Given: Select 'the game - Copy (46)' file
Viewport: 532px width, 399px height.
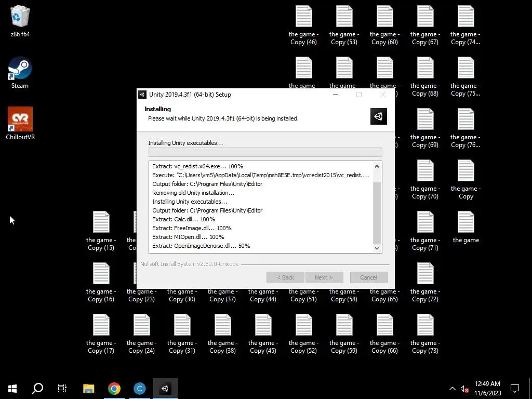Looking at the screenshot, I should point(303,25).
